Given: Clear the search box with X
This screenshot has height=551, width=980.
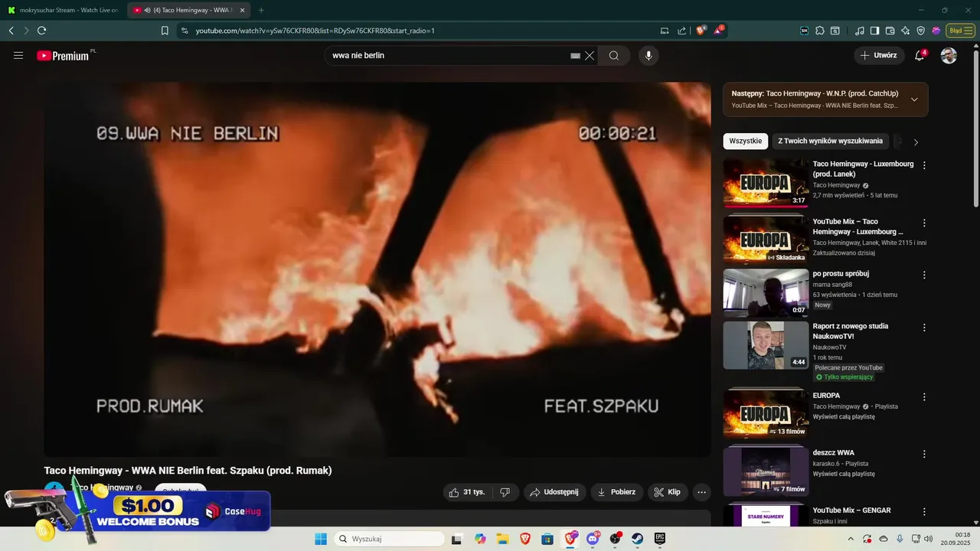Looking at the screenshot, I should (x=590, y=55).
